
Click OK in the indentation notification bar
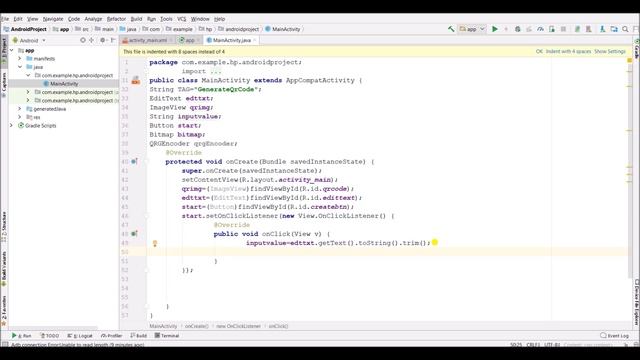click(x=539, y=51)
